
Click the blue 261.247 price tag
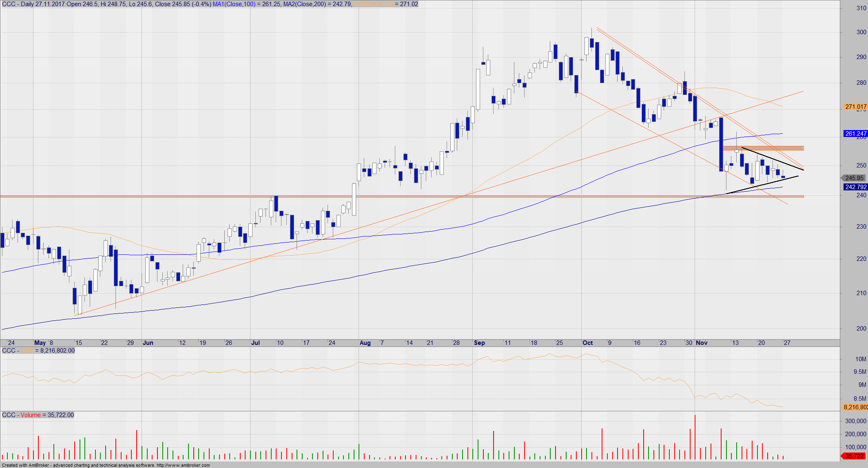(x=855, y=134)
